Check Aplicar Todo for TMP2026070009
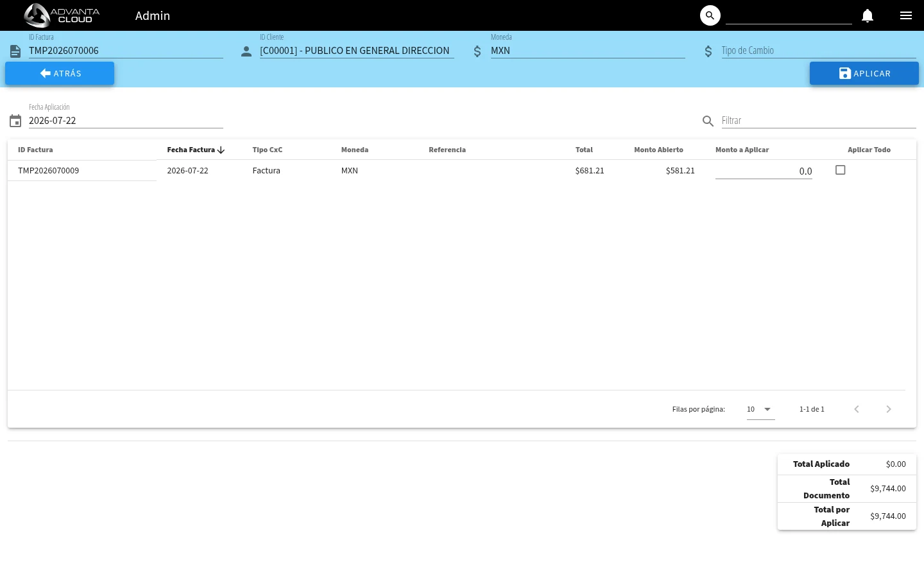This screenshot has width=924, height=578. (841, 170)
